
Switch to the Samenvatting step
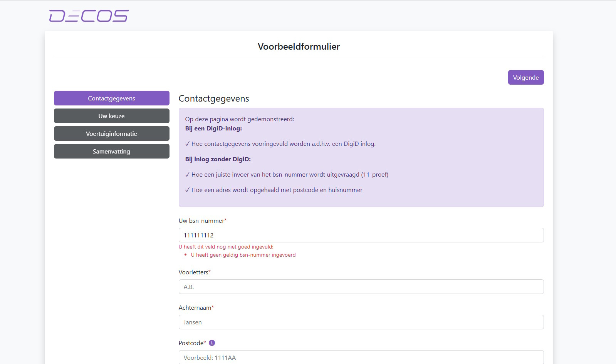coord(111,151)
